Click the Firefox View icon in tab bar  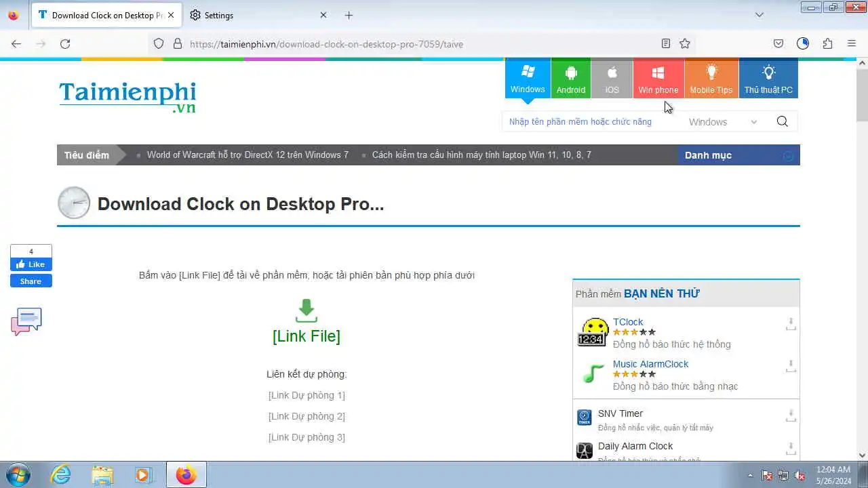[x=13, y=15]
